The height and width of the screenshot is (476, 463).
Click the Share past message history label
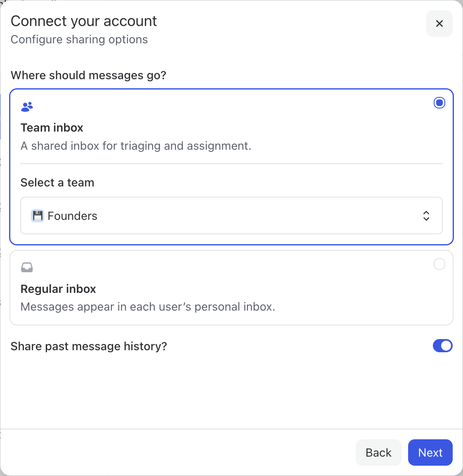point(89,346)
